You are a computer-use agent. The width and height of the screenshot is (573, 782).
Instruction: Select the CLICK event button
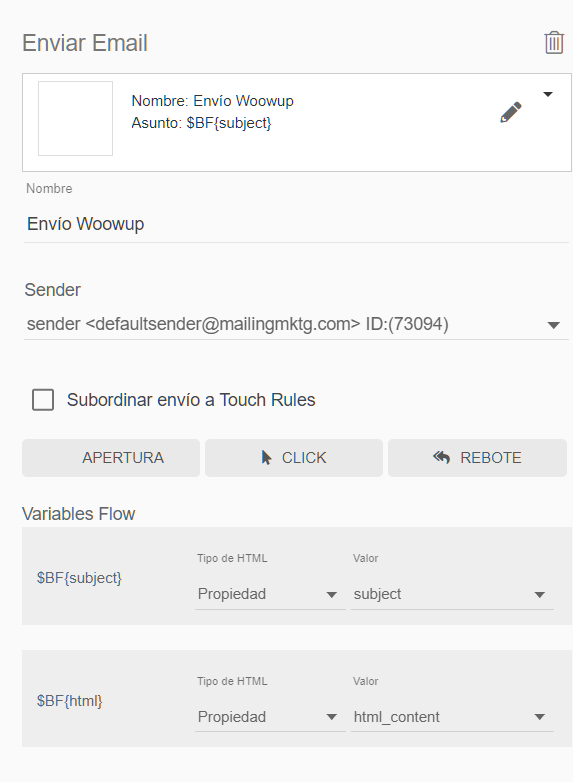click(x=294, y=458)
